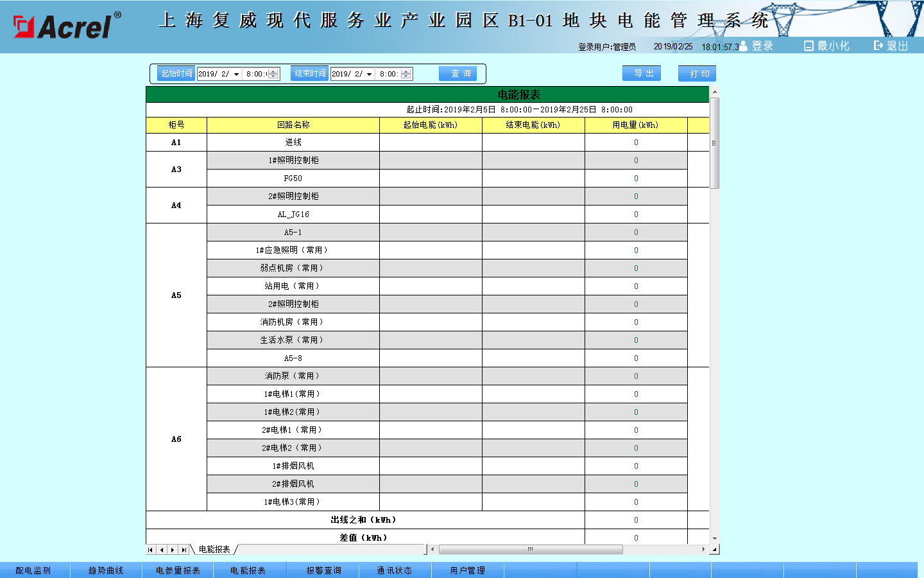This screenshot has height=578, width=924.
Task: Select 1#排烟风机 cell
Action: point(293,466)
